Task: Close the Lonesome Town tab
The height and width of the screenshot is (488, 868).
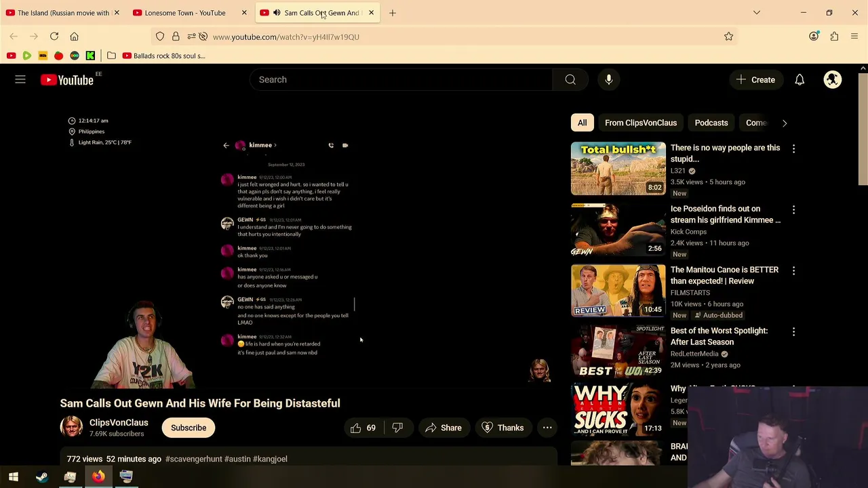Action: 244,13
